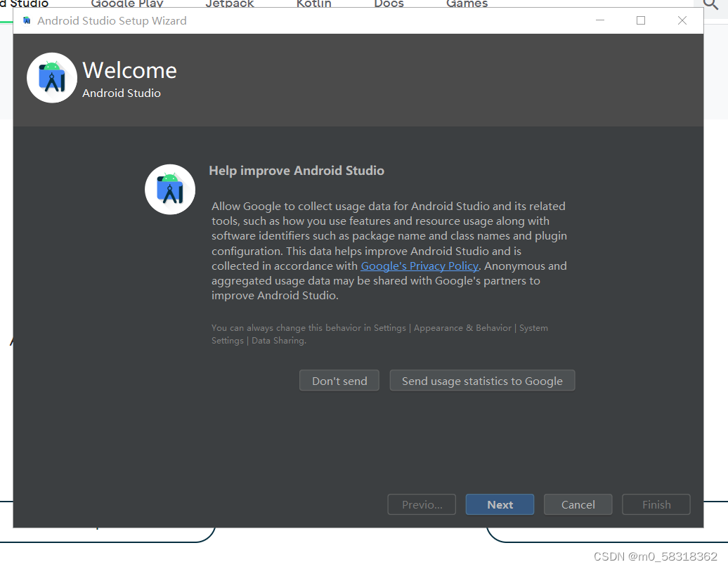The width and height of the screenshot is (728, 569).
Task: Click the Settings Data Sharing hint text
Action: [x=379, y=334]
